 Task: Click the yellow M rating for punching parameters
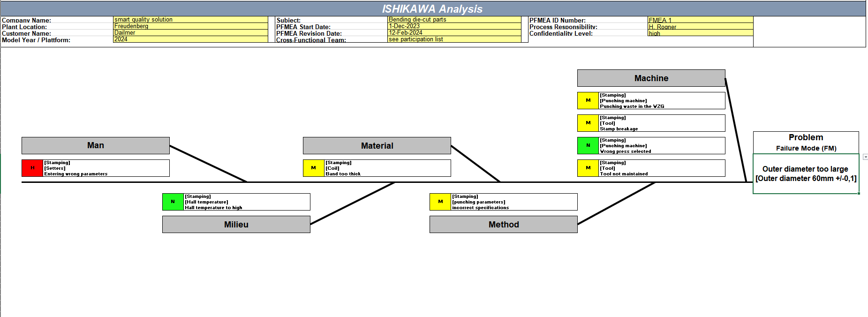click(x=440, y=202)
